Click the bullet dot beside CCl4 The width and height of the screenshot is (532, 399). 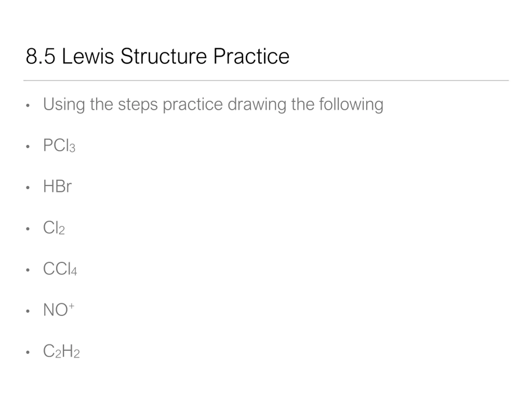(x=28, y=270)
